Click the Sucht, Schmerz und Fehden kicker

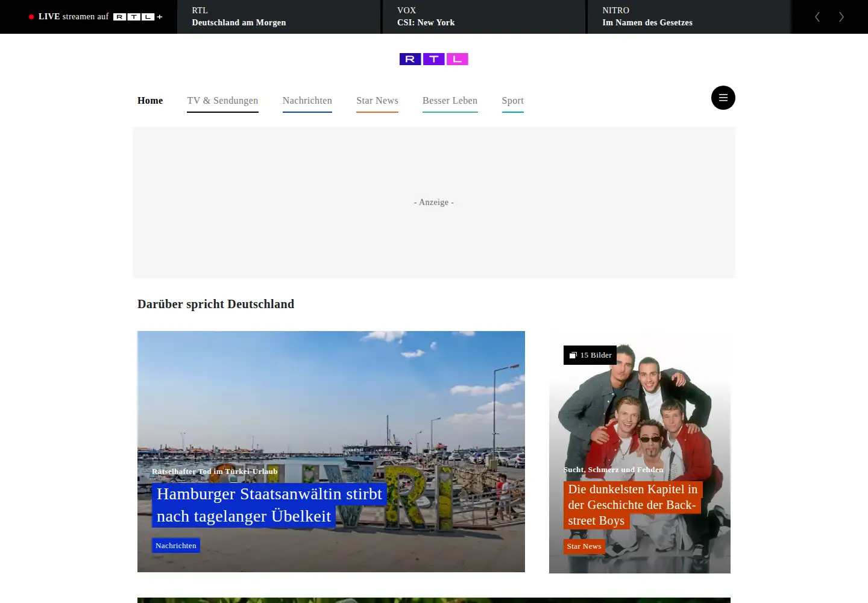coord(613,470)
